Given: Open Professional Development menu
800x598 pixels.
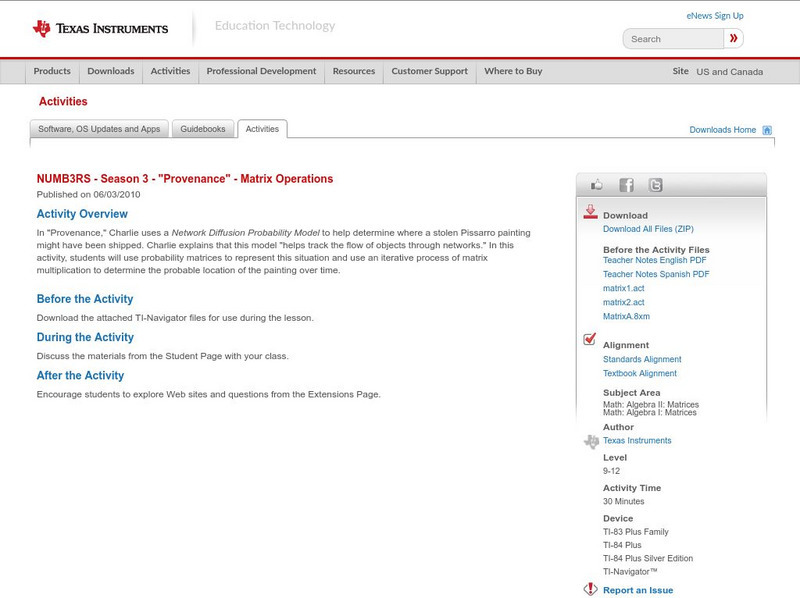Looking at the screenshot, I should (x=261, y=71).
